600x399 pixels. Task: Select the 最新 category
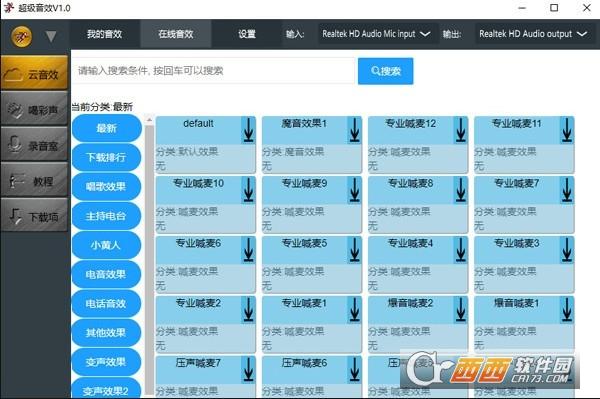tap(106, 128)
